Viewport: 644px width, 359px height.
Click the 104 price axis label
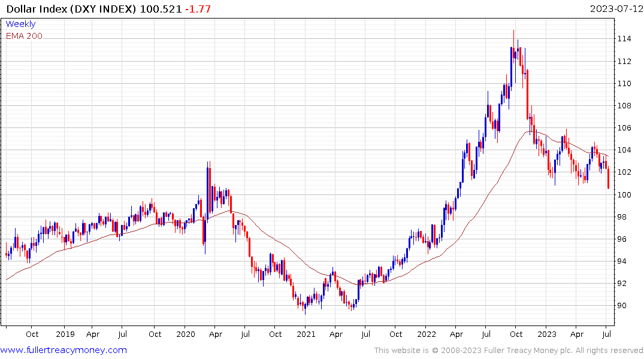pos(624,150)
